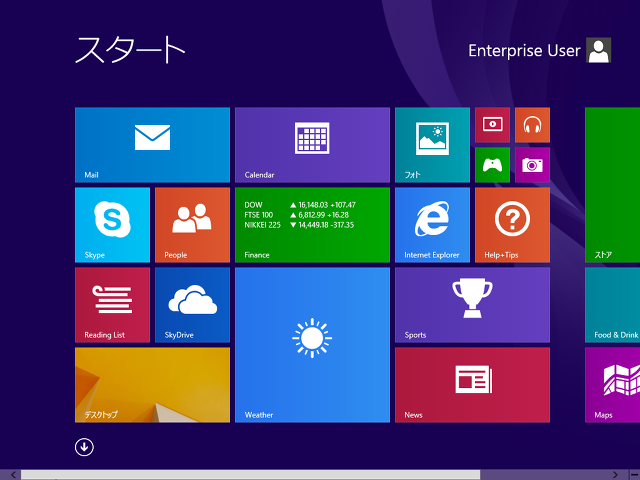640x480 pixels.
Task: Click the horizontal scrollbar thumb
Action: [250, 475]
